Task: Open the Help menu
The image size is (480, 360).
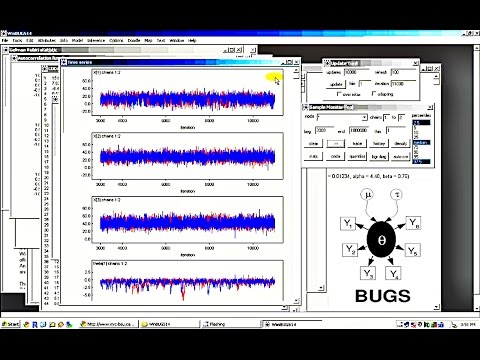Action: pyautogui.click(x=192, y=40)
